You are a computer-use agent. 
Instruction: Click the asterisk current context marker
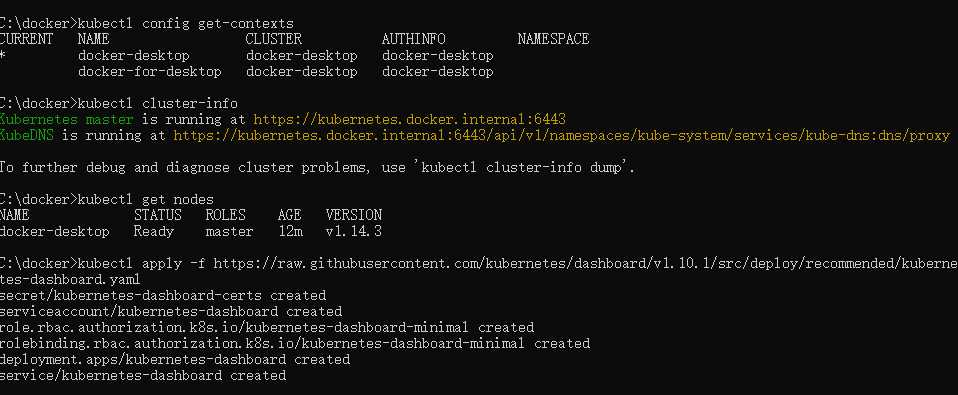click(3, 56)
